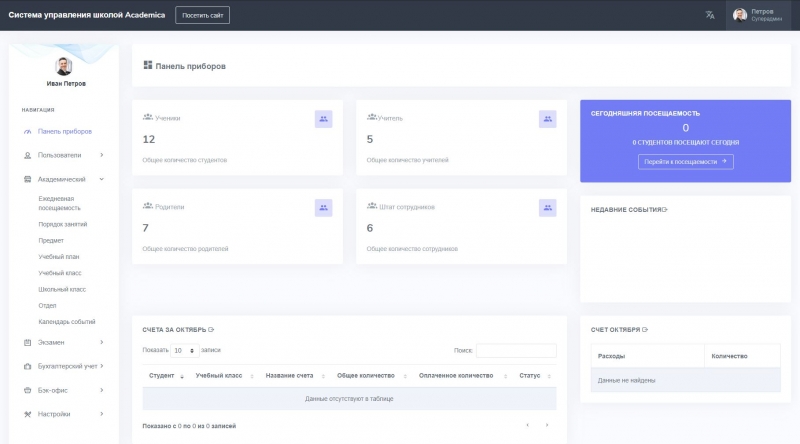Click the purple Штат сотрудников icon
The height and width of the screenshot is (444, 800).
pos(547,208)
